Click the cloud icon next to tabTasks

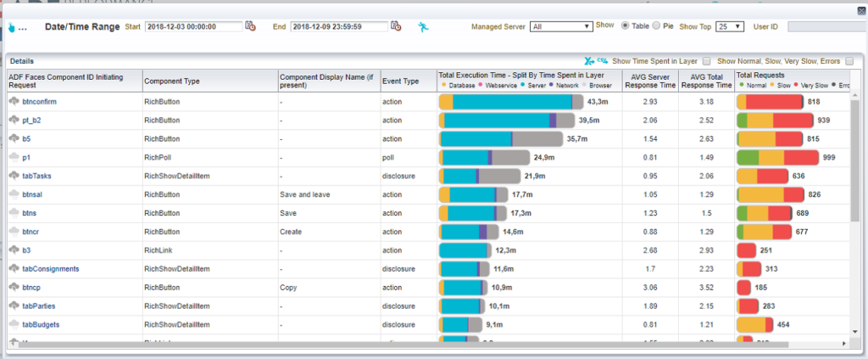tap(14, 176)
